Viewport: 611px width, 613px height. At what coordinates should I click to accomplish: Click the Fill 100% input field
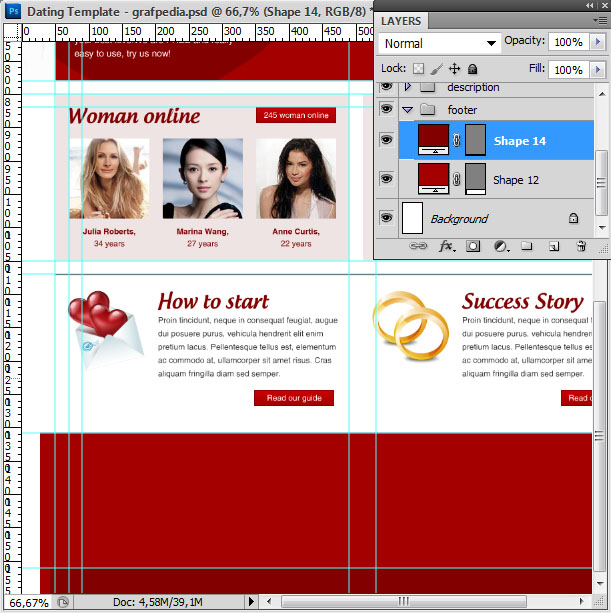[568, 70]
